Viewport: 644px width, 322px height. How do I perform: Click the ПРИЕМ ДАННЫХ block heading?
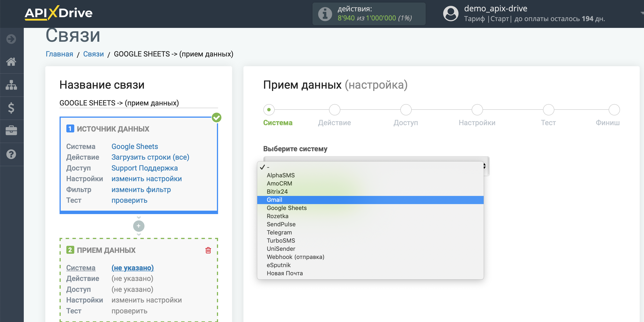point(106,250)
